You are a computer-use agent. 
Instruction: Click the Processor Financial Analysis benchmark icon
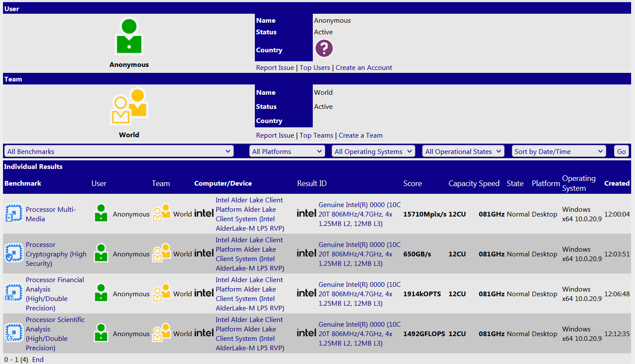click(x=14, y=293)
